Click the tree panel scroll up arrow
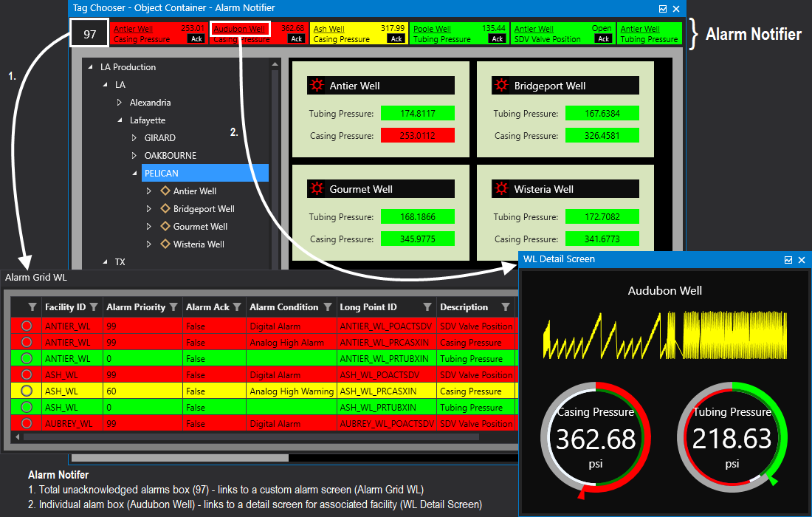Image resolution: width=812 pixels, height=517 pixels. [x=275, y=64]
